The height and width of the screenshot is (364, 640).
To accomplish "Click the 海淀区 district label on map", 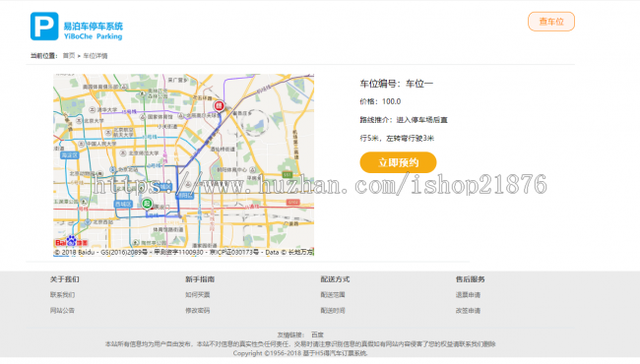I will pos(69,155).
